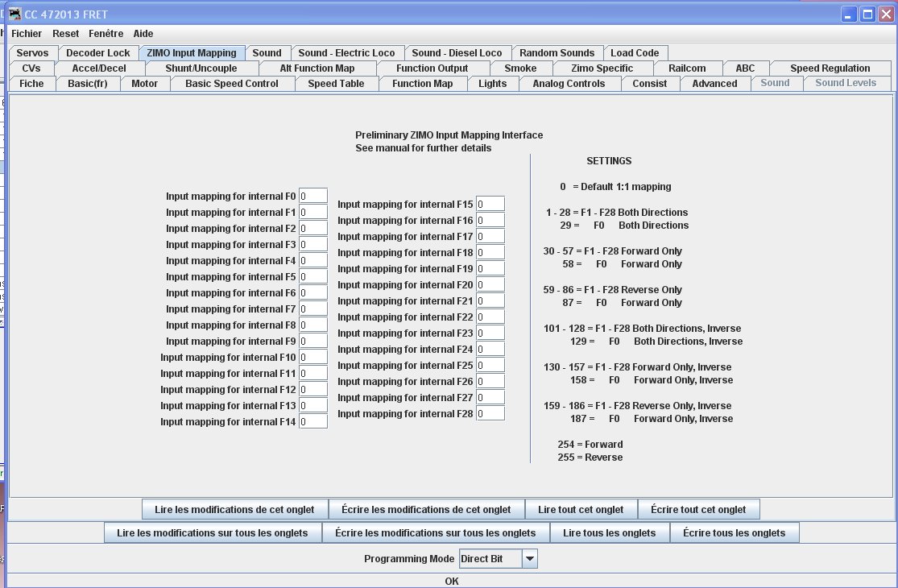Go to the Consist tab
Viewport: 898px width, 588px height.
649,84
